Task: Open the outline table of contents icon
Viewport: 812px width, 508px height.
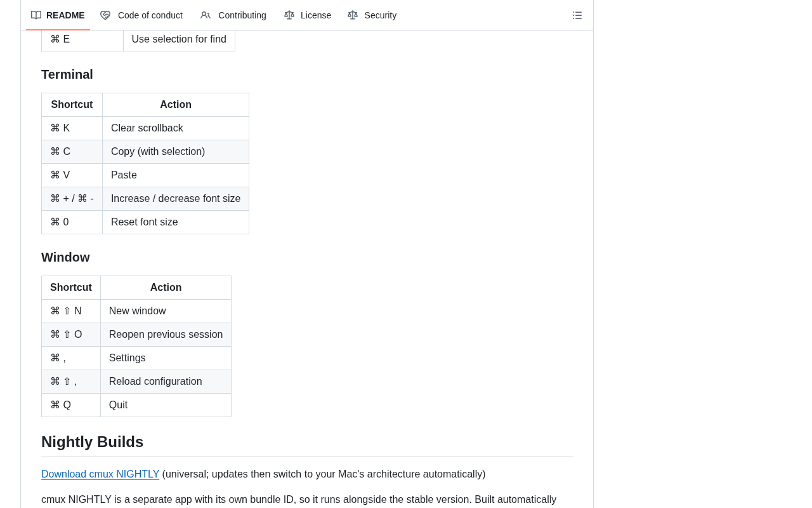Action: click(x=577, y=15)
